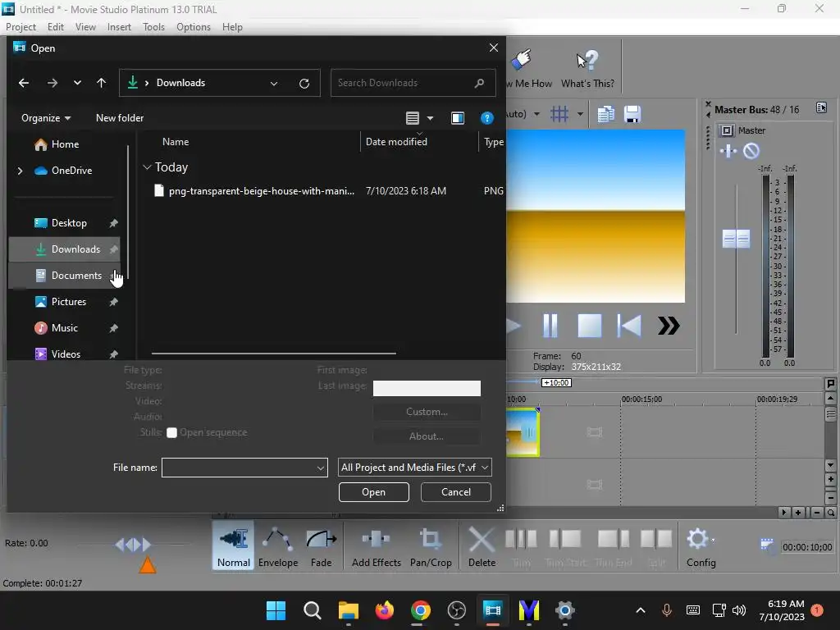Open Music folder in the sidebar
The width and height of the screenshot is (840, 630).
click(x=64, y=328)
